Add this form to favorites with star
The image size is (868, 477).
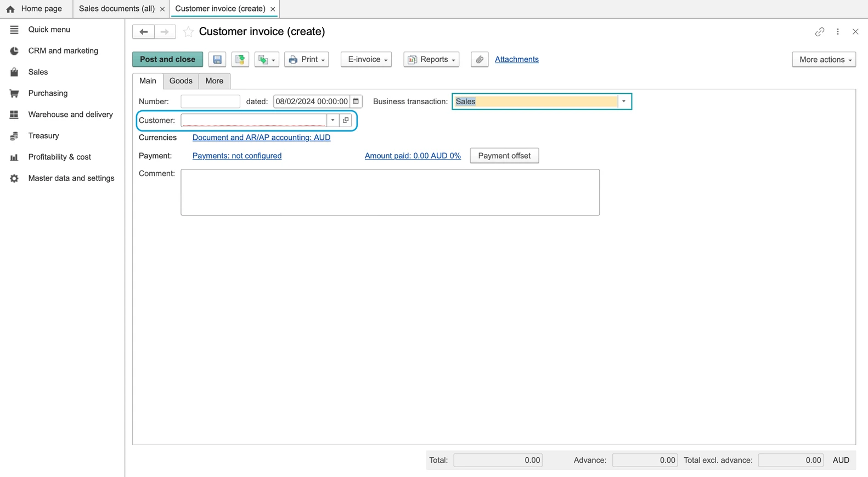click(x=188, y=32)
